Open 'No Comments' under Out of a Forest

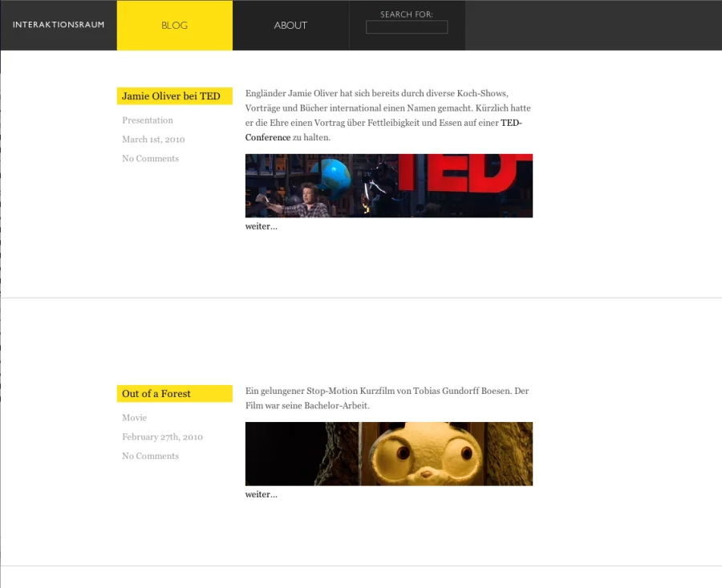[150, 456]
